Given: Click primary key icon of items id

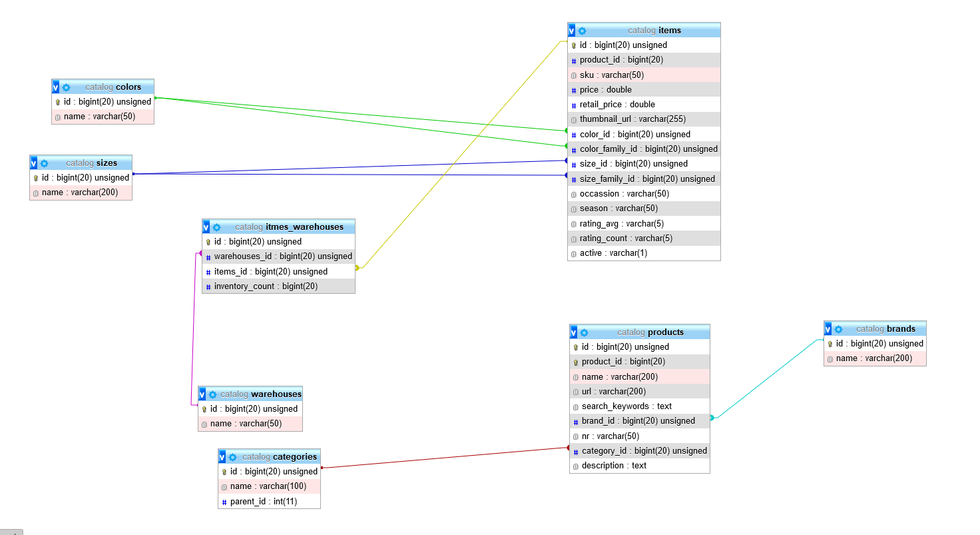Looking at the screenshot, I should pyautogui.click(x=574, y=46).
